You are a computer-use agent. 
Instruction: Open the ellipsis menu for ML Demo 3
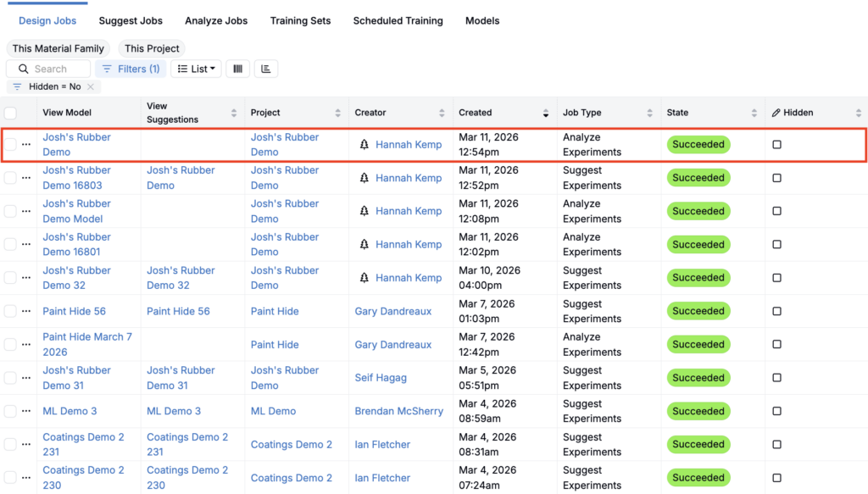coord(26,411)
